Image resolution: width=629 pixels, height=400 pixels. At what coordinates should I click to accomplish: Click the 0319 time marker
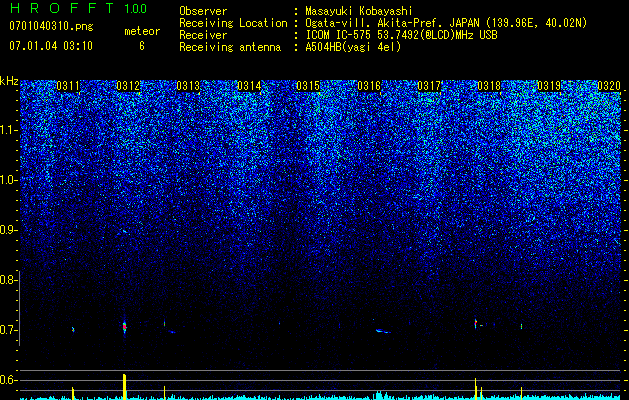(549, 86)
